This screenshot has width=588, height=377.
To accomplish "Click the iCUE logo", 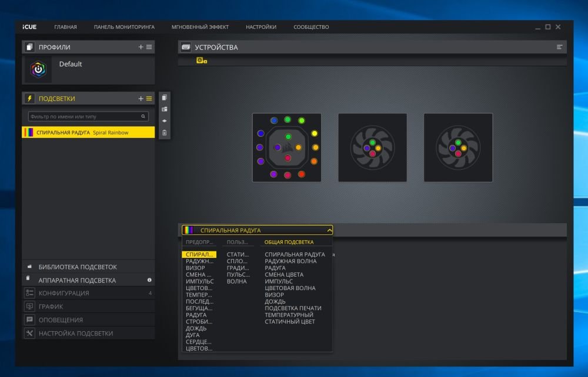I will (x=29, y=27).
